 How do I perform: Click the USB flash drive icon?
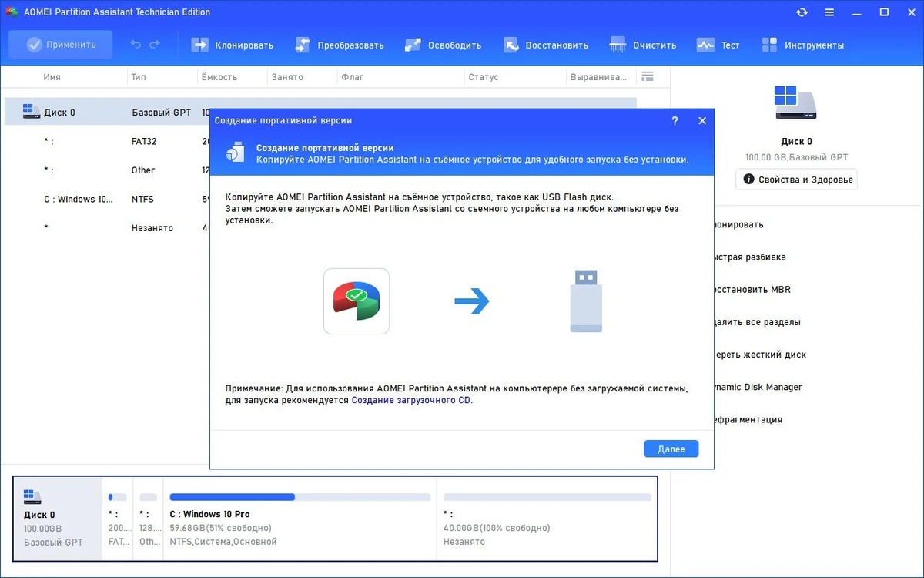point(586,301)
